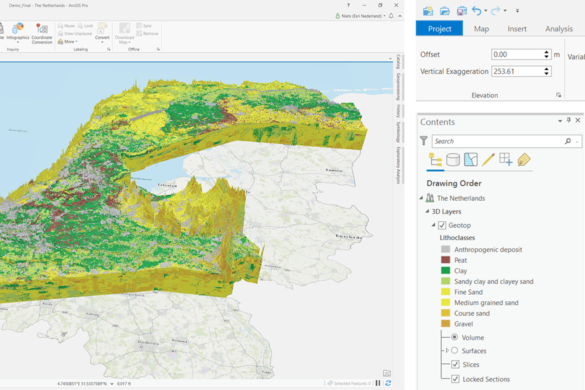The height and width of the screenshot is (390, 585).
Task: Collapse the Geotop layer node
Action: (434, 225)
